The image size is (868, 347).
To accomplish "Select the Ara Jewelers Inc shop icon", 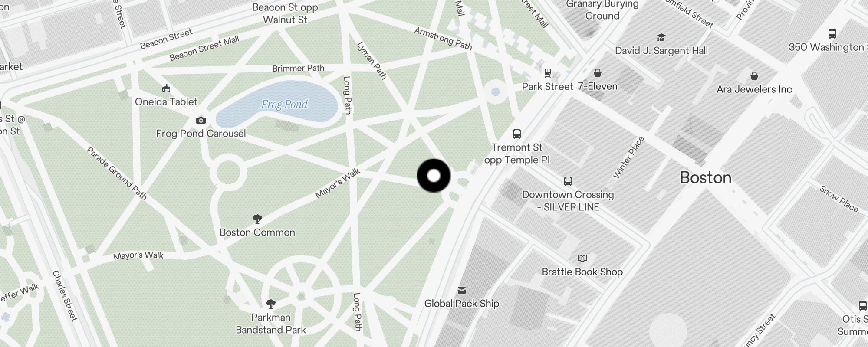I will [x=754, y=76].
